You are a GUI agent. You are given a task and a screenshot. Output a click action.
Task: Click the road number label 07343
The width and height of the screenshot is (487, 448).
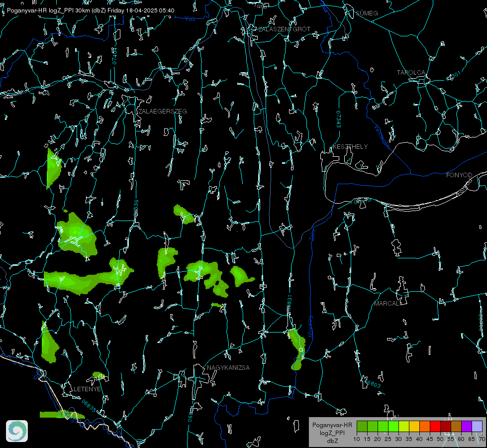(338, 119)
